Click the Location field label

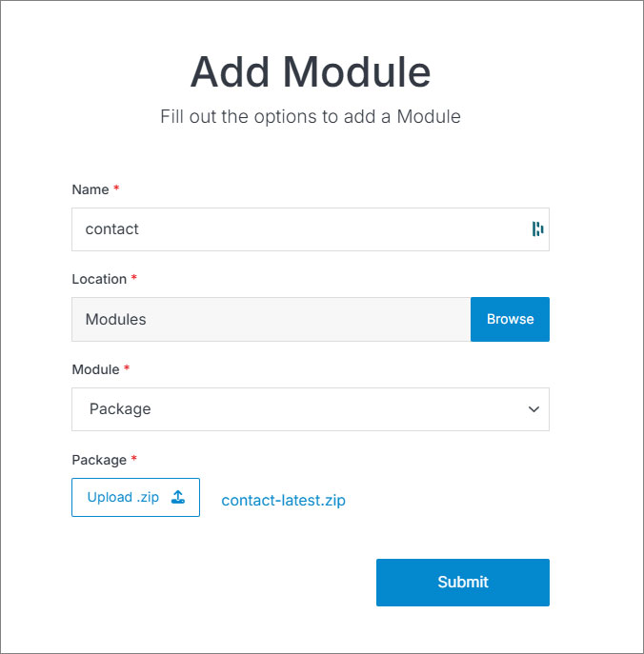point(99,279)
